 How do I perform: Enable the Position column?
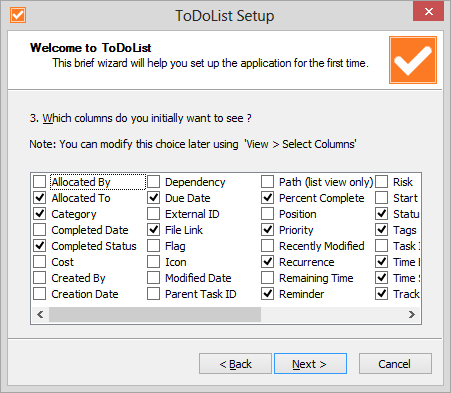(268, 214)
